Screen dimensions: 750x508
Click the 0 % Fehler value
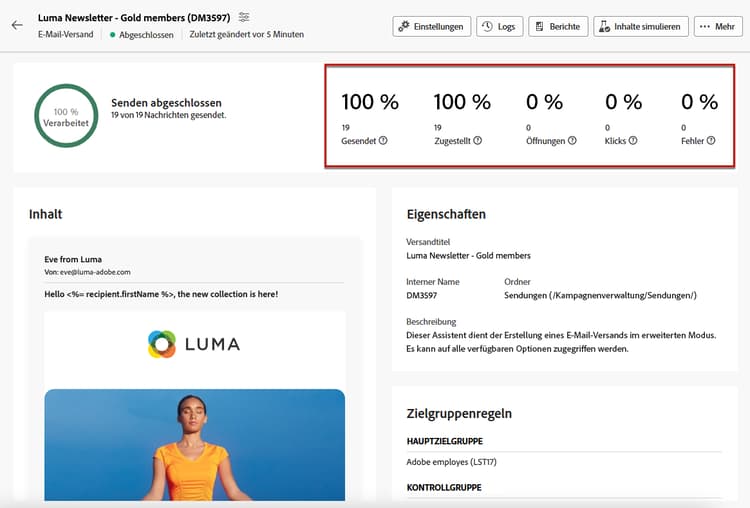pyautogui.click(x=699, y=102)
